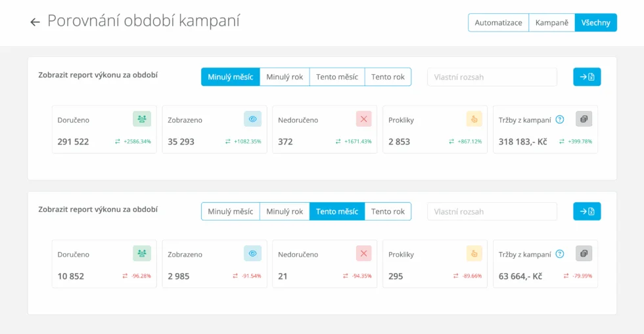Click the top Vlastní rozsah date field
This screenshot has height=334, width=644.
[x=492, y=77]
